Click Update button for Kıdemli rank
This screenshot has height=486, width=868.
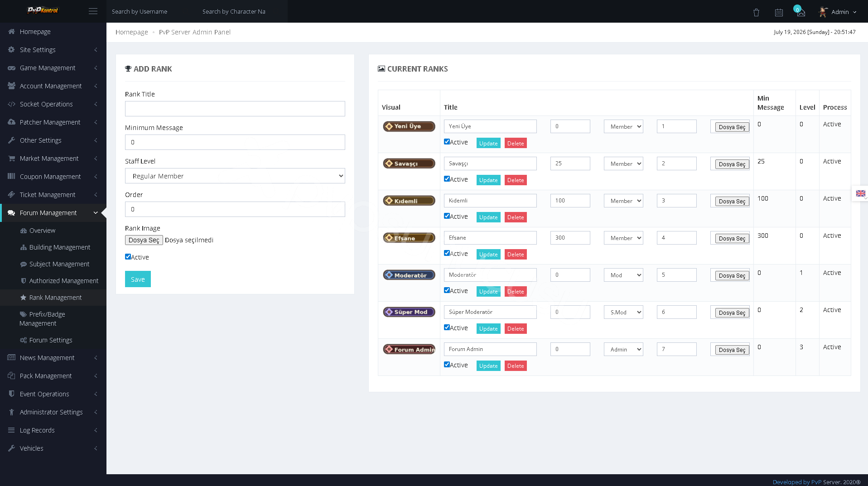tap(488, 217)
